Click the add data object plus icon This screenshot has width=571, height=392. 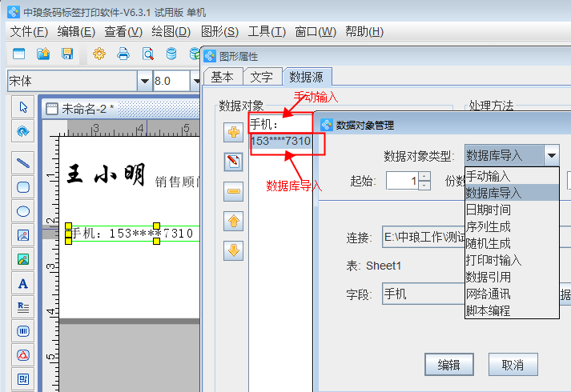pos(233,133)
